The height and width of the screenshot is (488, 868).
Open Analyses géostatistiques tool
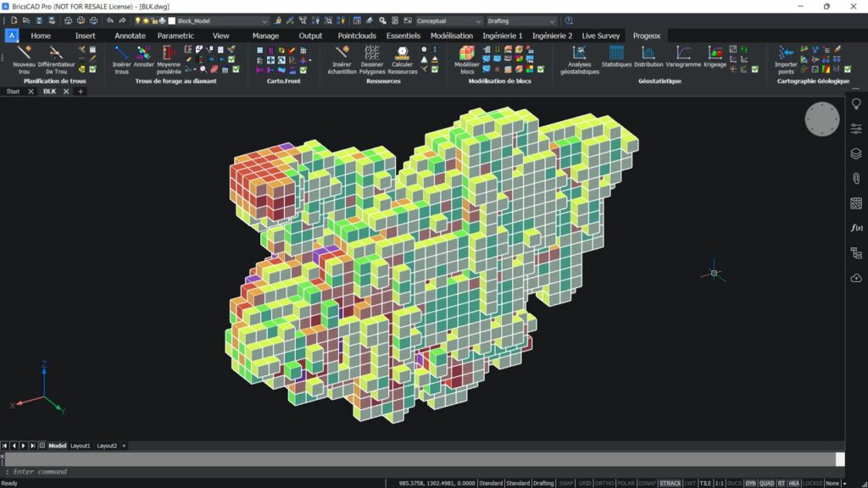pos(579,60)
